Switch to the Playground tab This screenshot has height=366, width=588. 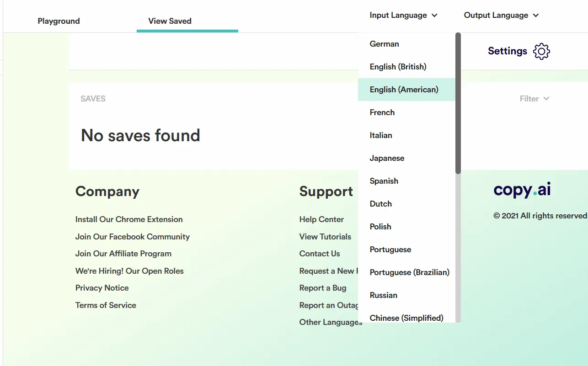click(59, 21)
